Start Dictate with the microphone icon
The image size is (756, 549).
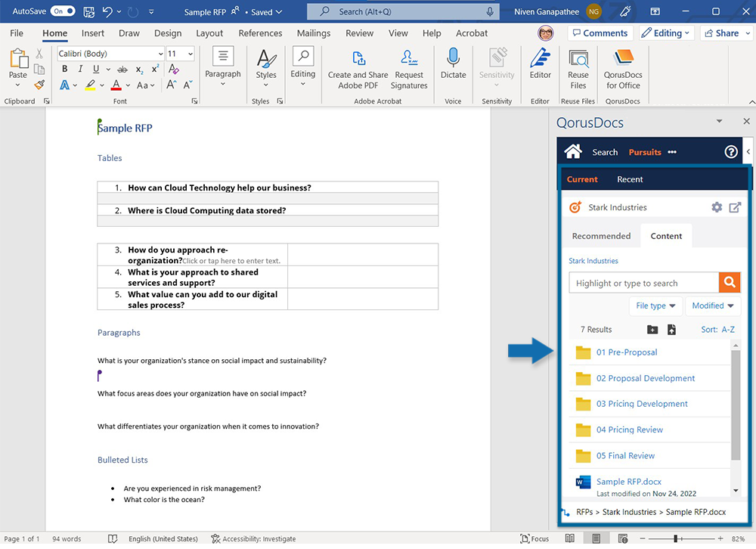click(453, 64)
